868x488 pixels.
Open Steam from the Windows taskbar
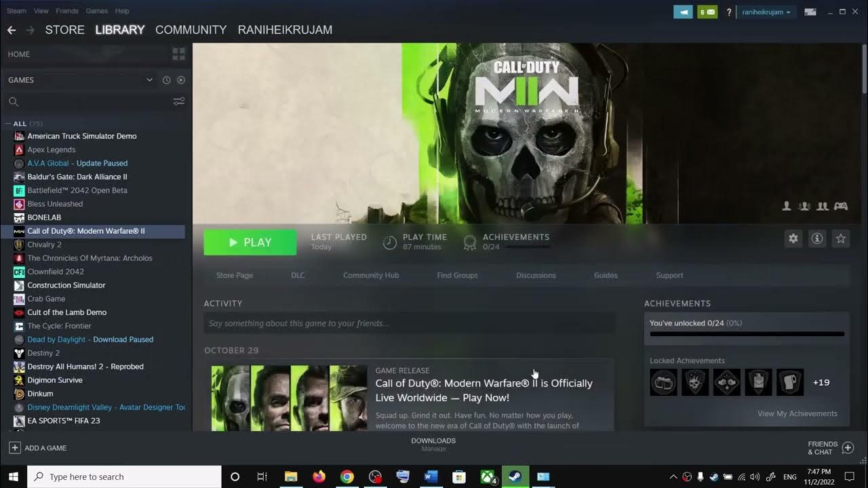(x=515, y=476)
